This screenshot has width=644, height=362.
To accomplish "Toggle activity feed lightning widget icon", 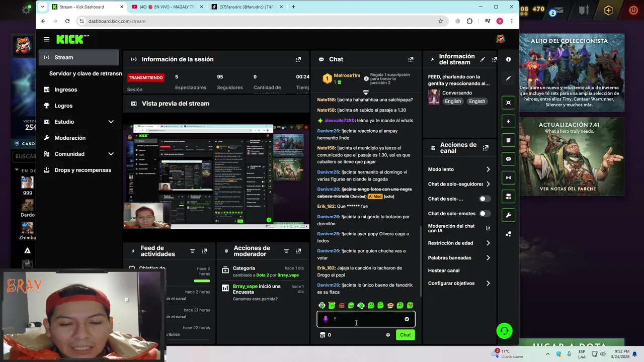I will (x=508, y=121).
